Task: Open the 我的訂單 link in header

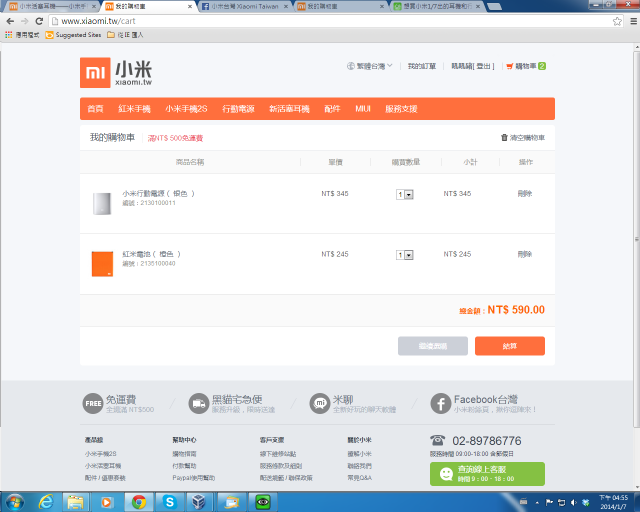Action: tap(422, 66)
